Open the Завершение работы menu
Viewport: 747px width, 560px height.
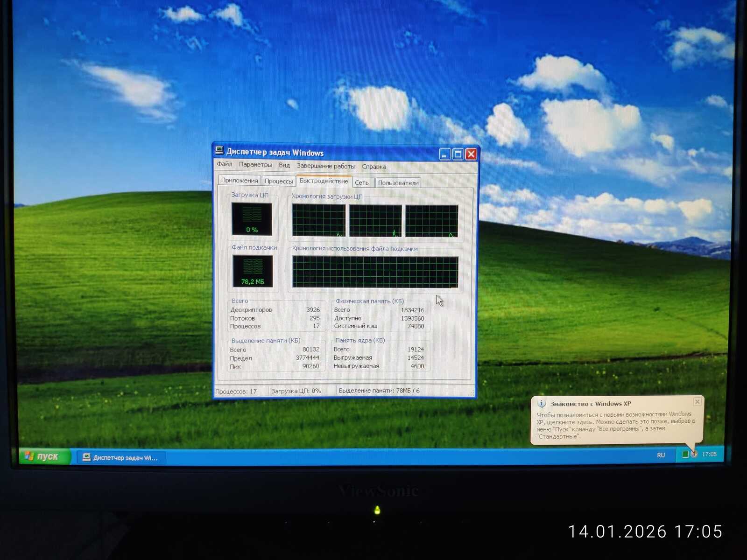tap(326, 166)
